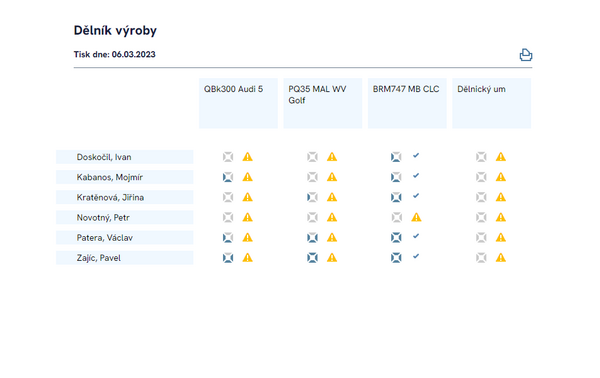
Task: Click Zajíc's Dělnický um warning icon
Action: (501, 258)
